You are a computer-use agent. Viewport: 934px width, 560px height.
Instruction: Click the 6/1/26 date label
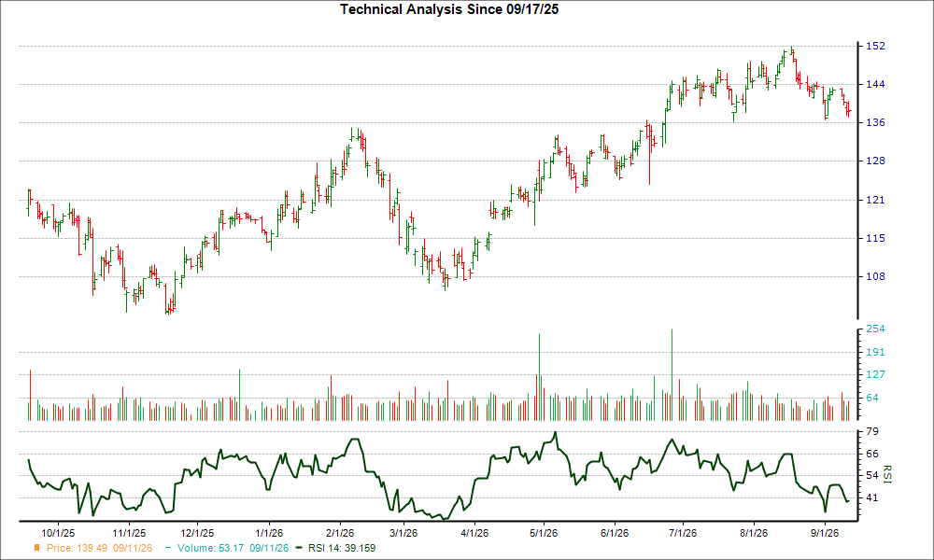click(x=615, y=533)
